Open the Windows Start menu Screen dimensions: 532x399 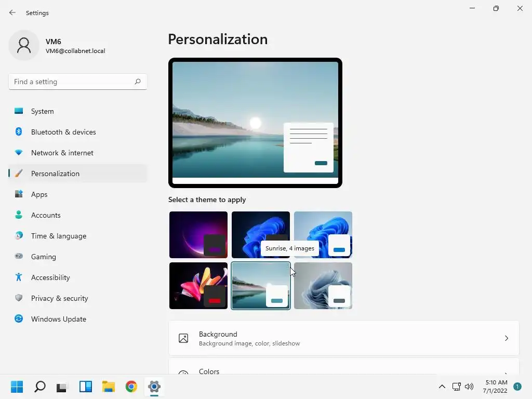(x=17, y=387)
